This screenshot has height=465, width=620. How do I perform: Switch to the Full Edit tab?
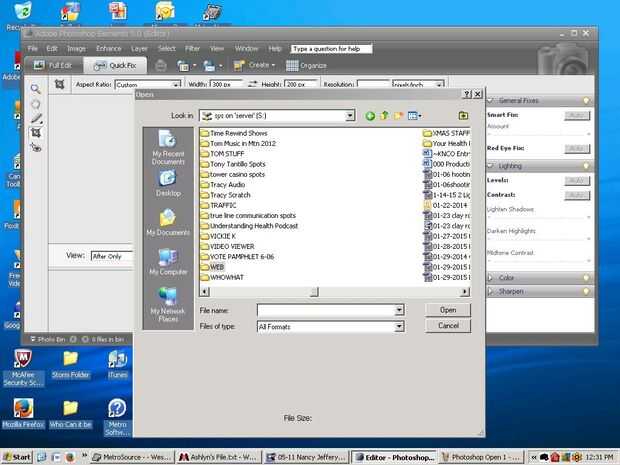(53, 65)
